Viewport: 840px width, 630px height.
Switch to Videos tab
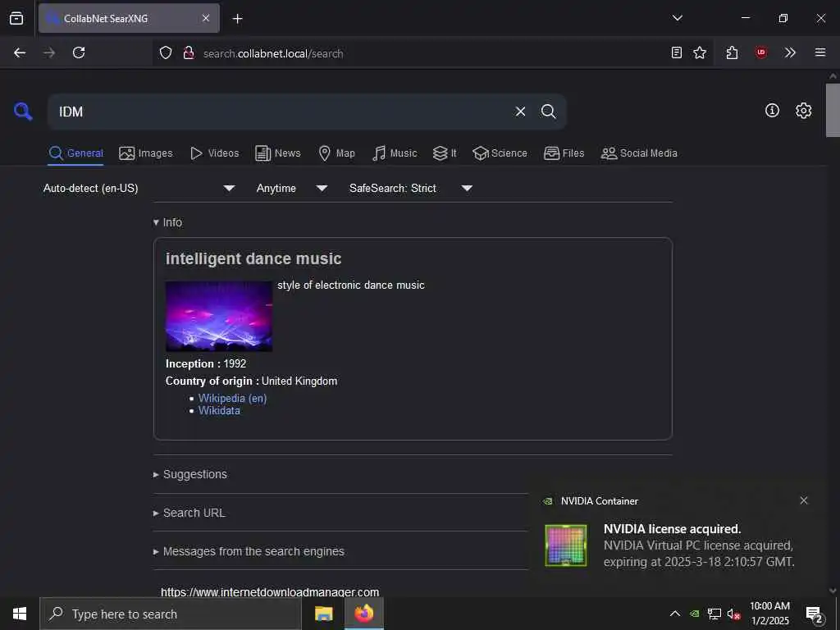click(215, 153)
